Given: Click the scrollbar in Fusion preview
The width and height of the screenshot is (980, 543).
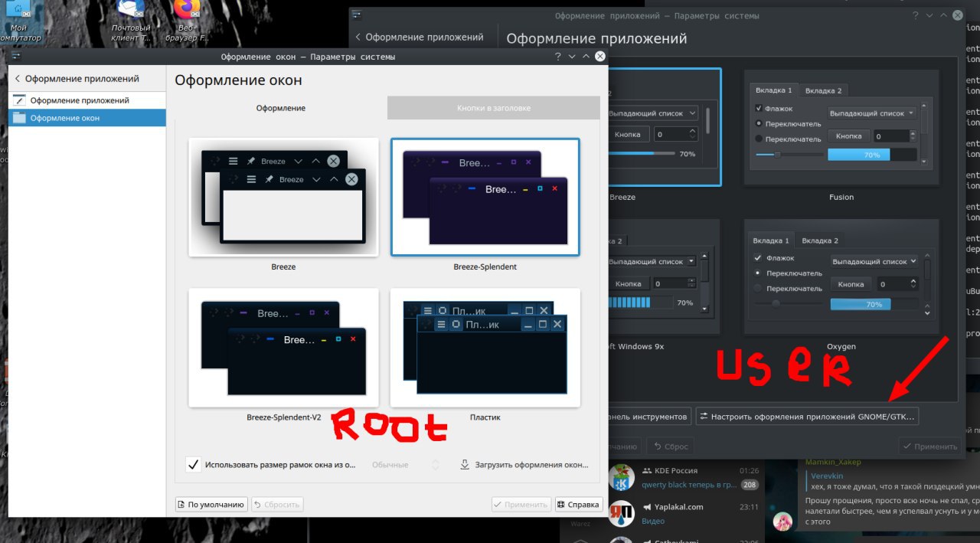Looking at the screenshot, I should click(x=924, y=133).
